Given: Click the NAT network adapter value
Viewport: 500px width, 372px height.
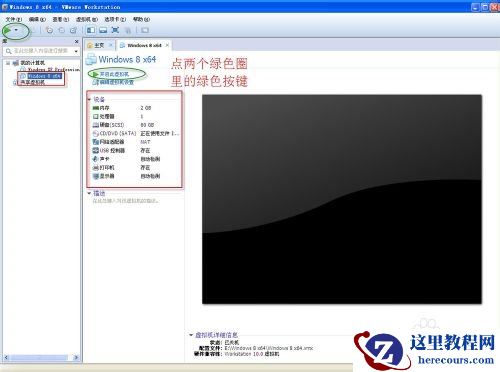Looking at the screenshot, I should [145, 142].
